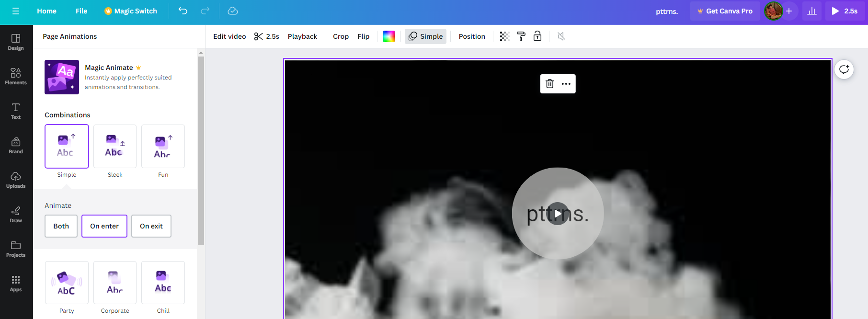Open the Design sidebar panel

[16, 42]
